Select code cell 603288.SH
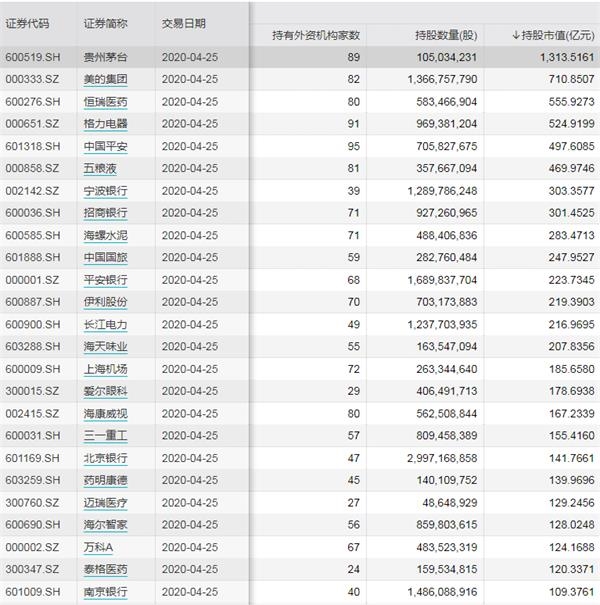600x605 pixels. [x=33, y=346]
